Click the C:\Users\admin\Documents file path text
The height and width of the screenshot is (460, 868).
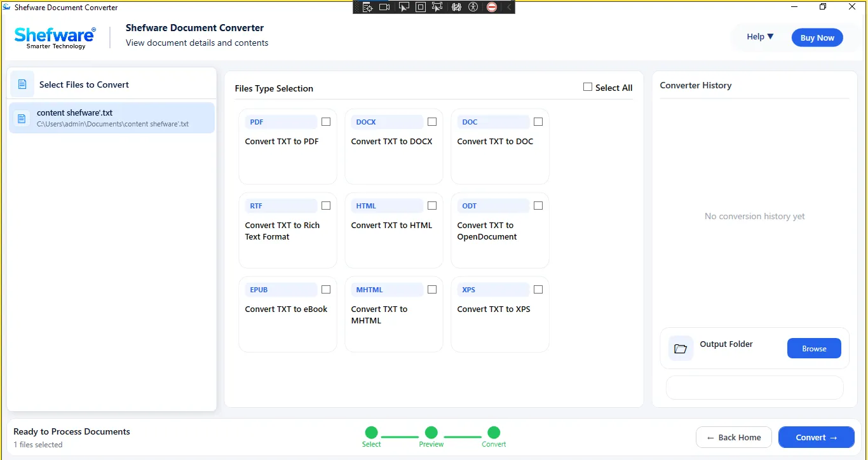pyautogui.click(x=112, y=124)
